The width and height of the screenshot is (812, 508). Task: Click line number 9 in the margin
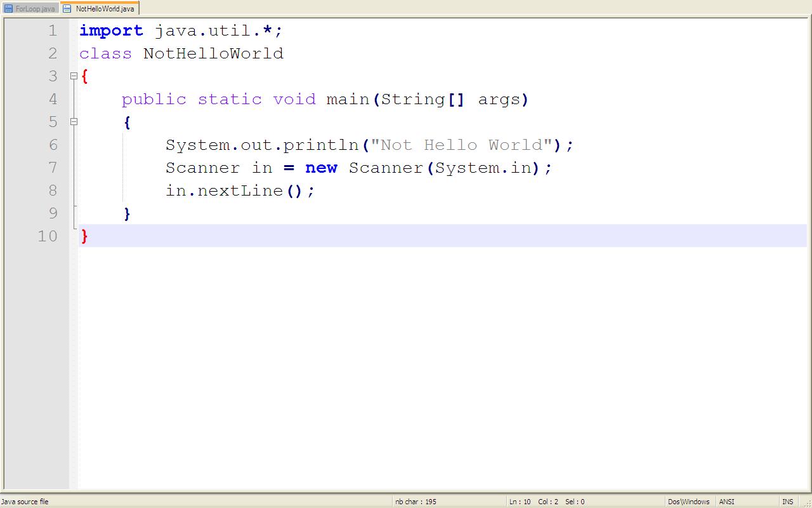tap(53, 213)
